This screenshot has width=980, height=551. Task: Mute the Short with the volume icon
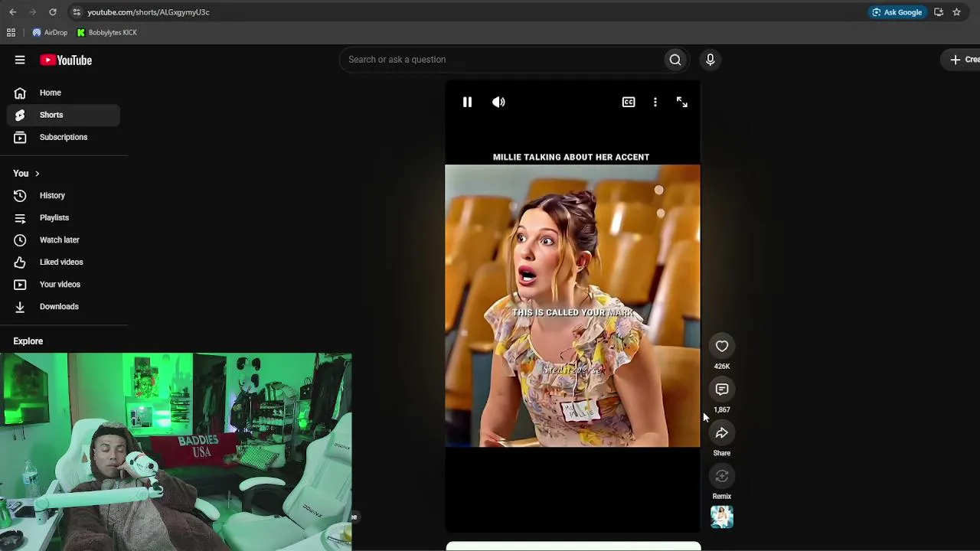[498, 102]
